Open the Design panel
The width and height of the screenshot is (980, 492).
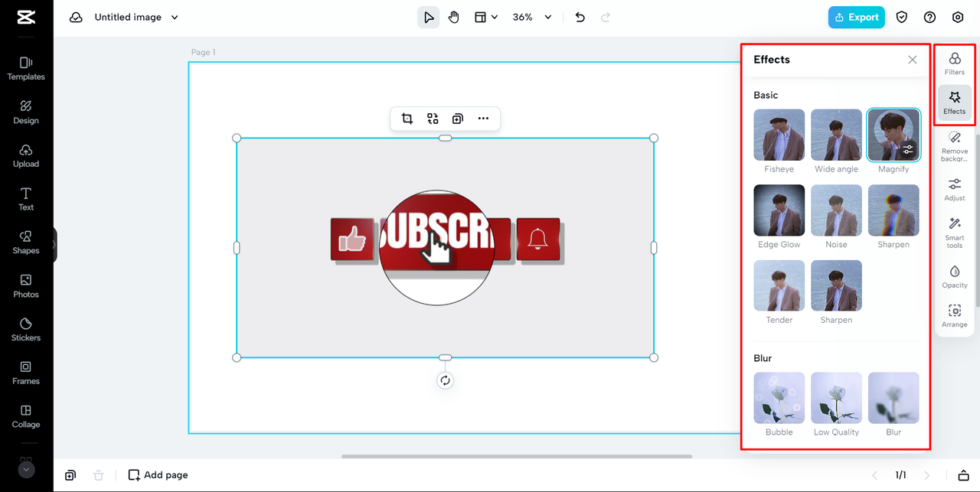[26, 112]
